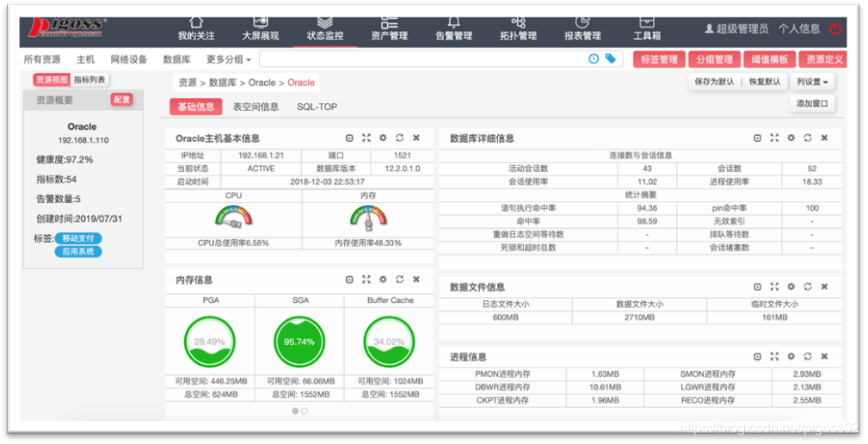The image size is (868, 444).
Task: Select 网络设备 network devices filter
Action: pyautogui.click(x=129, y=59)
